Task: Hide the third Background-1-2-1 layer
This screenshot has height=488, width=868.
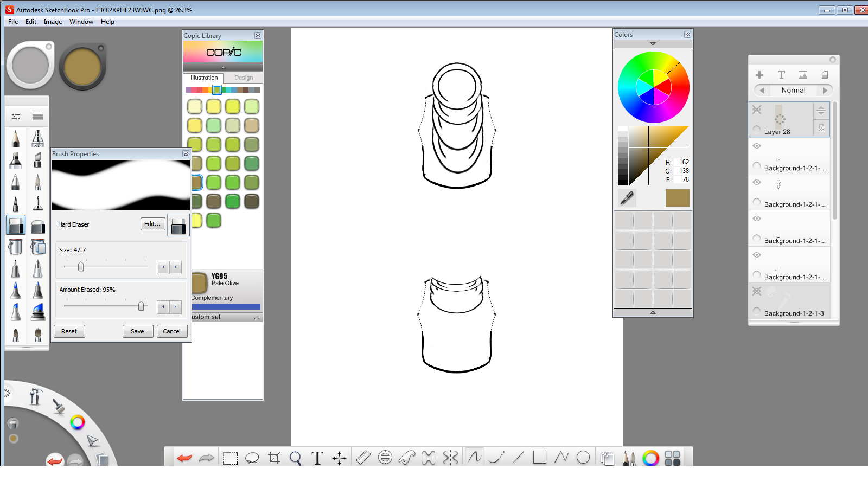Action: tap(757, 219)
